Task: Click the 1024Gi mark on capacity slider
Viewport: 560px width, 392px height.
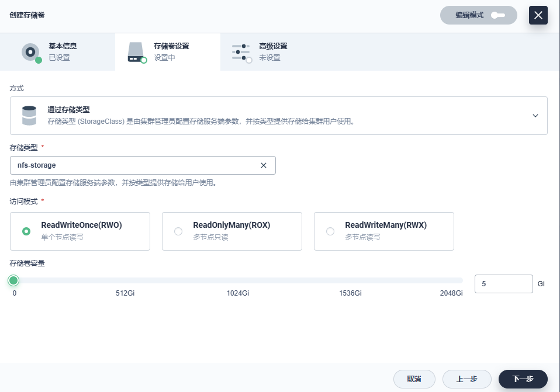Action: pyautogui.click(x=238, y=280)
